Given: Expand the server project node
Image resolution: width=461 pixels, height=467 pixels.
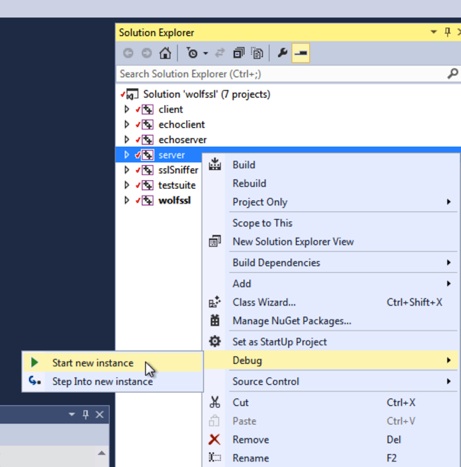Looking at the screenshot, I should click(127, 155).
